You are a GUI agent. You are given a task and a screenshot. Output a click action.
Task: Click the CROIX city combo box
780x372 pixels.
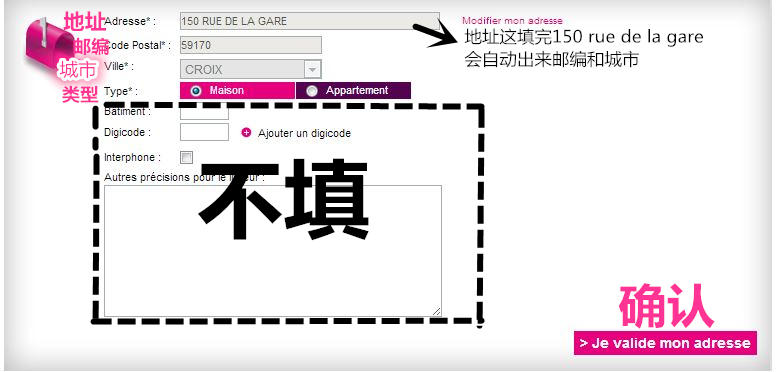pyautogui.click(x=251, y=70)
